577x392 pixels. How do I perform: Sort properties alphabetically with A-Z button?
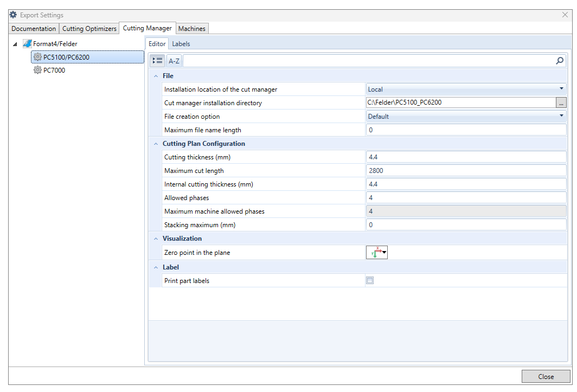click(174, 61)
